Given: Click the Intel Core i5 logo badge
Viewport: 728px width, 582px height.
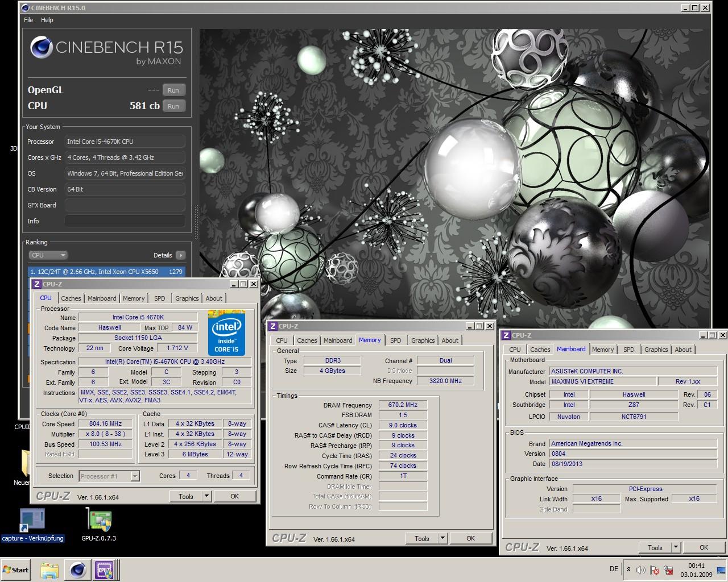Looking at the screenshot, I should click(226, 333).
